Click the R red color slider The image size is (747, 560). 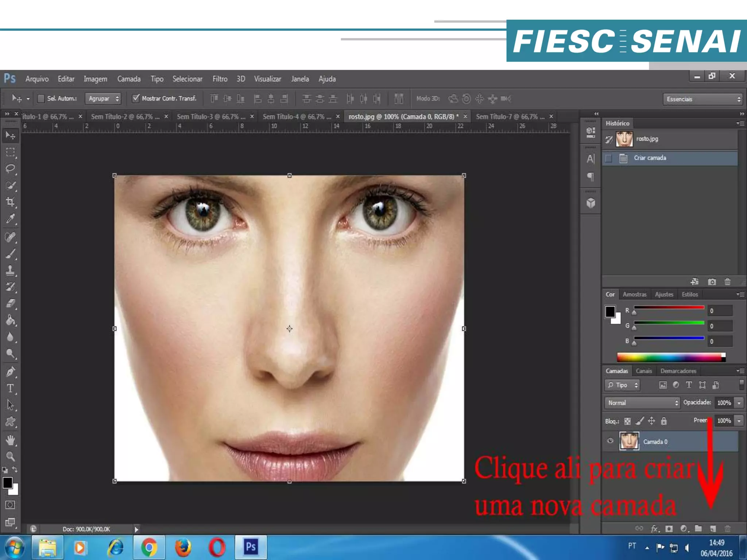tap(669, 308)
